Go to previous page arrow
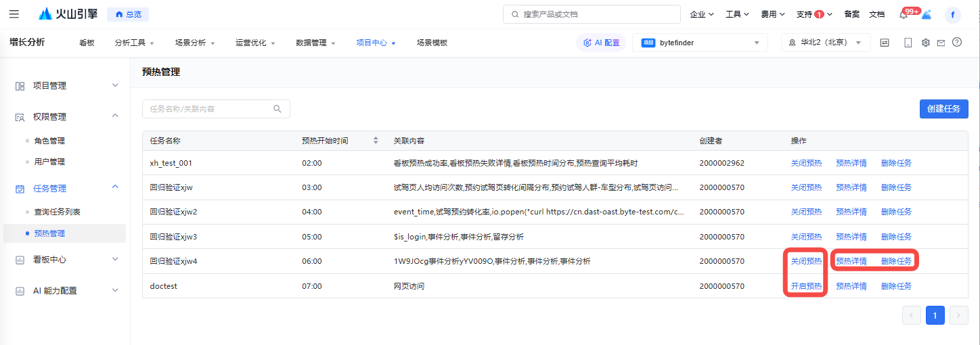The height and width of the screenshot is (345, 980). pyautogui.click(x=912, y=315)
